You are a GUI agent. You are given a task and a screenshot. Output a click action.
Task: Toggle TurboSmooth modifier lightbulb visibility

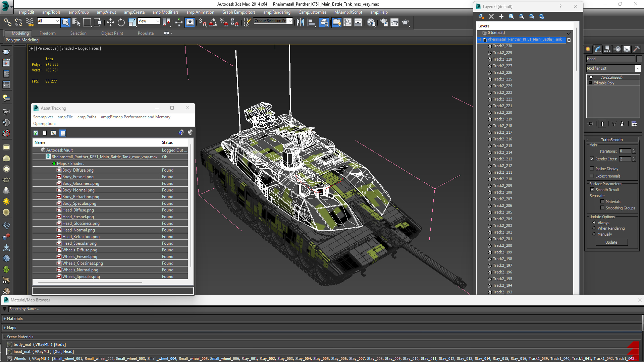(591, 77)
